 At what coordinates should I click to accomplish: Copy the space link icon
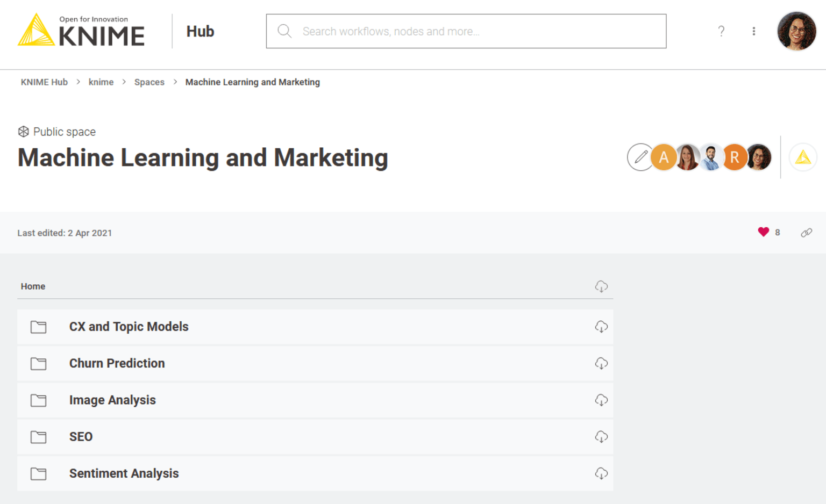point(806,233)
